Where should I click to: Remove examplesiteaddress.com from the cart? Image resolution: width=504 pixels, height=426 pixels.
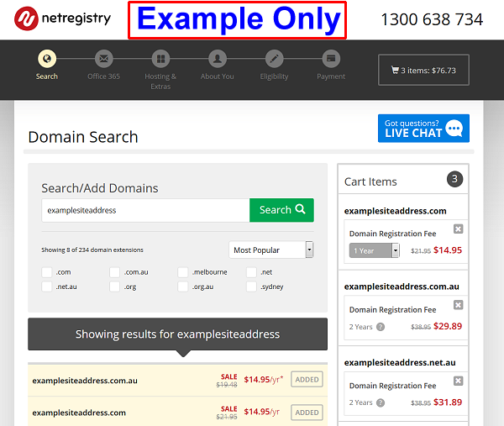(458, 229)
